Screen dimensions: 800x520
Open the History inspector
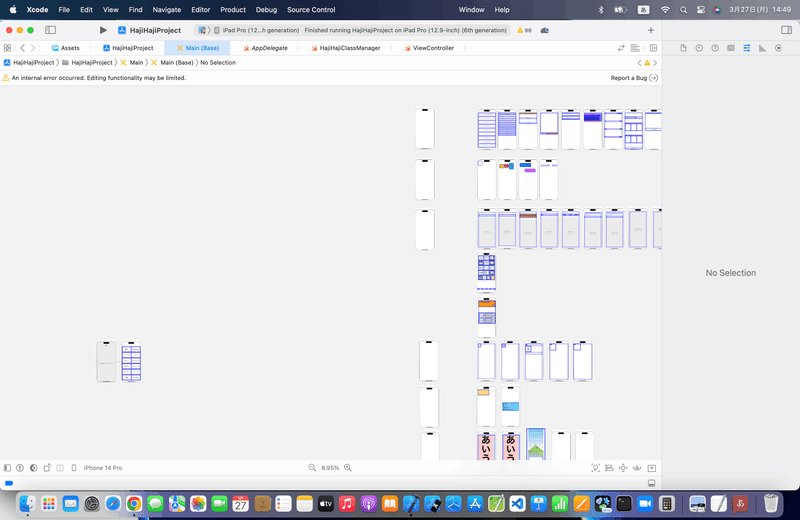pos(699,48)
